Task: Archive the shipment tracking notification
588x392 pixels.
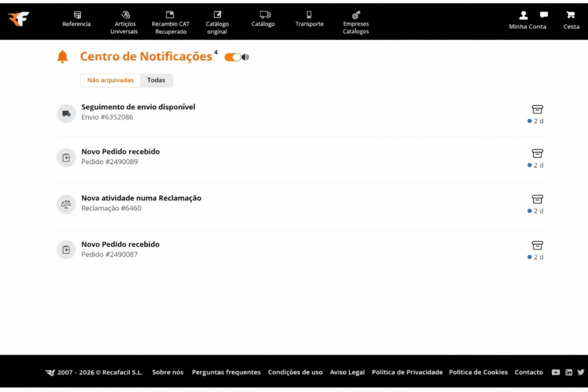Action: click(x=537, y=109)
